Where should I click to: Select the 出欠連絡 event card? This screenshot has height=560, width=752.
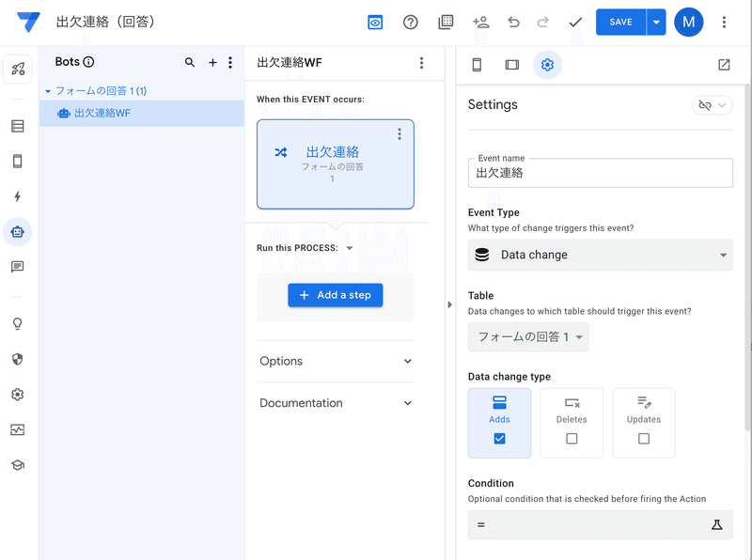336,164
